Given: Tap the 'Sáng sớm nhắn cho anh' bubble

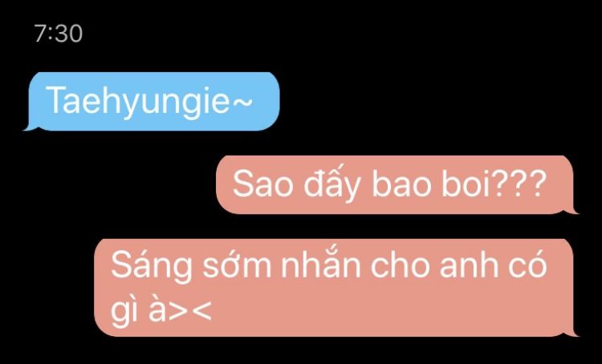Looking at the screenshot, I should pyautogui.click(x=336, y=288).
